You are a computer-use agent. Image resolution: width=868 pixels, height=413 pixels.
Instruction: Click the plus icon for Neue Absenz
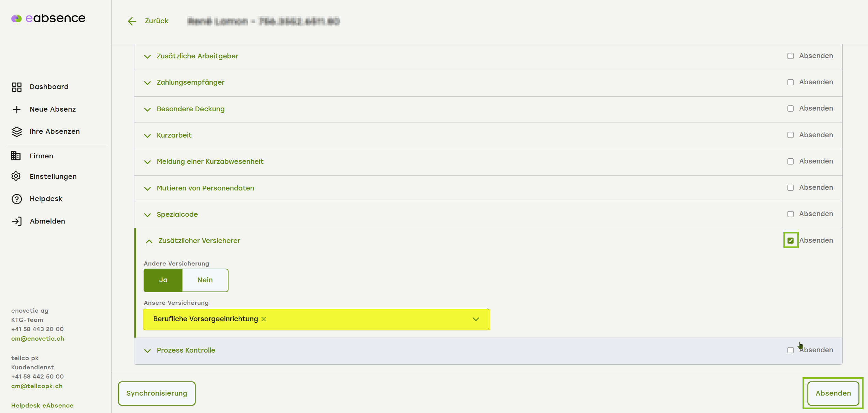[x=16, y=110]
